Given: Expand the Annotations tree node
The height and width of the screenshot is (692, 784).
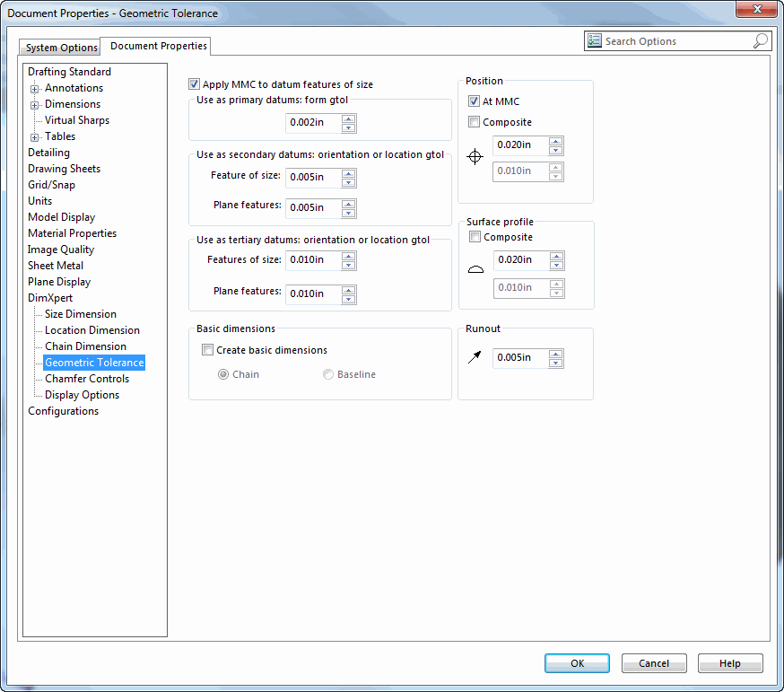Looking at the screenshot, I should pyautogui.click(x=34, y=89).
